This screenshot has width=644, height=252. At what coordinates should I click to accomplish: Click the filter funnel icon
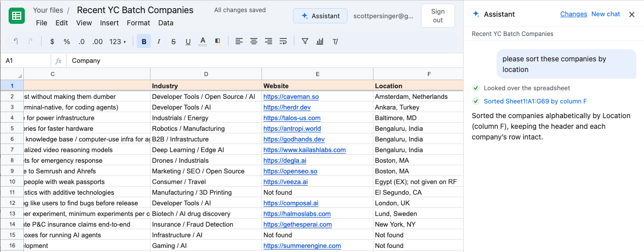tap(305, 42)
